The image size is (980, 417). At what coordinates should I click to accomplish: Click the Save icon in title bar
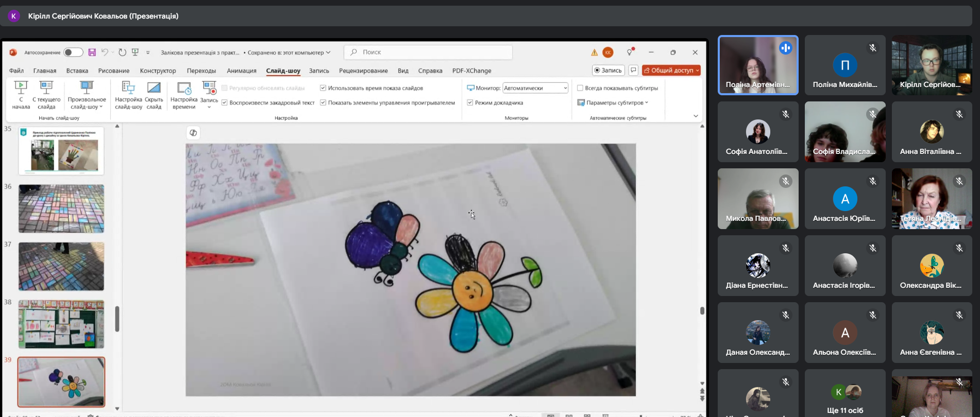pos(92,53)
